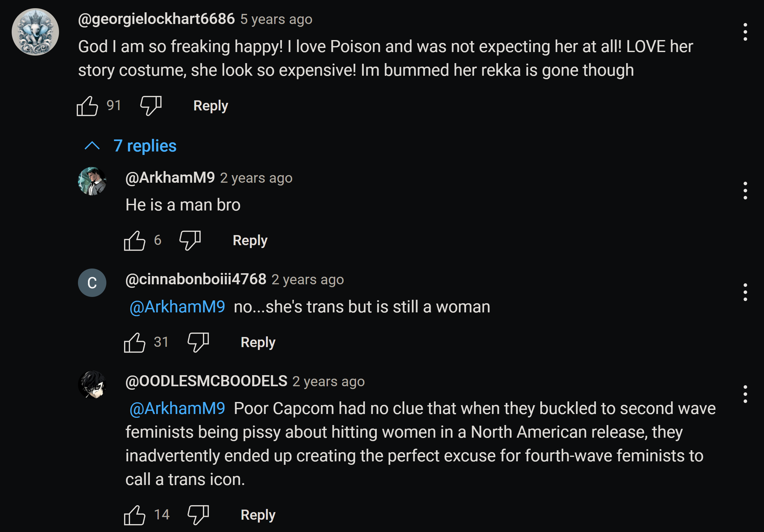Dislike OODLESMCBOODELS's reply
The image size is (764, 532).
tap(198, 515)
